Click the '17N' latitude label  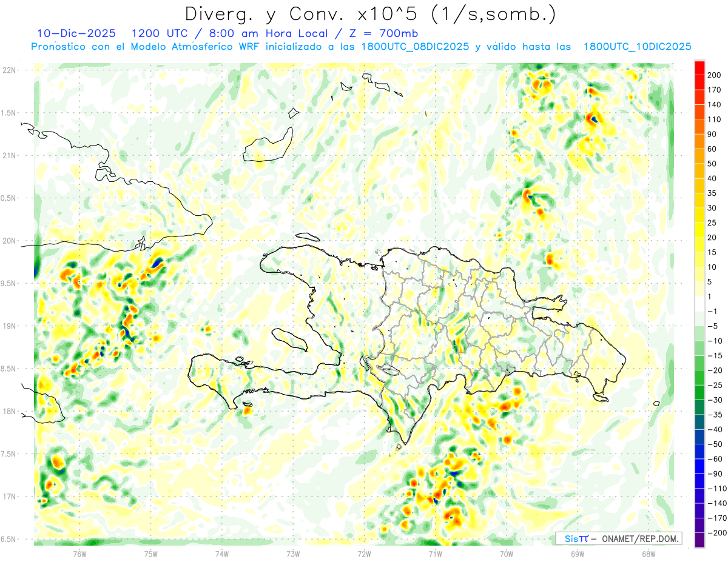tap(9, 497)
